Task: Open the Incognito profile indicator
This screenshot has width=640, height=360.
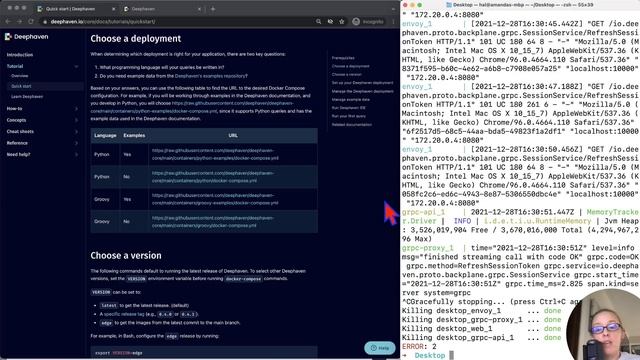Action: pos(368,22)
